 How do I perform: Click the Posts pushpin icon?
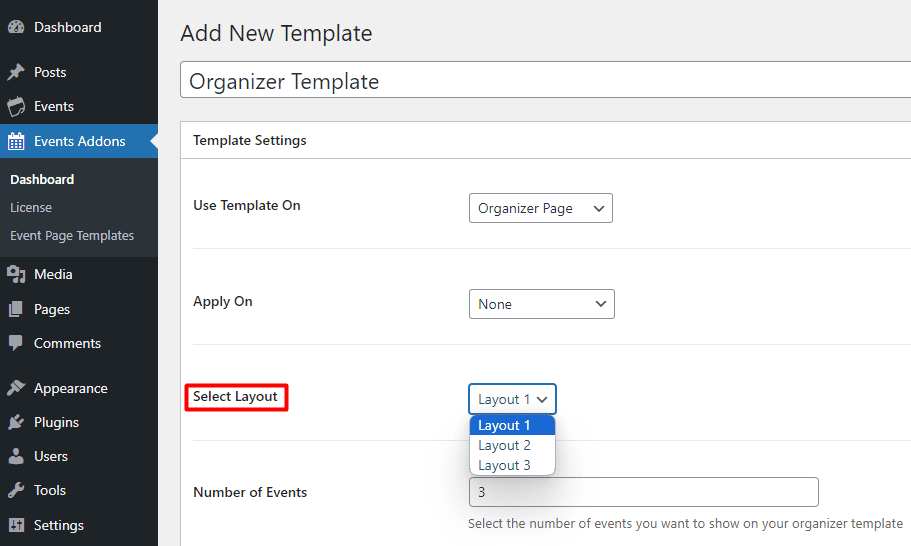(x=16, y=72)
